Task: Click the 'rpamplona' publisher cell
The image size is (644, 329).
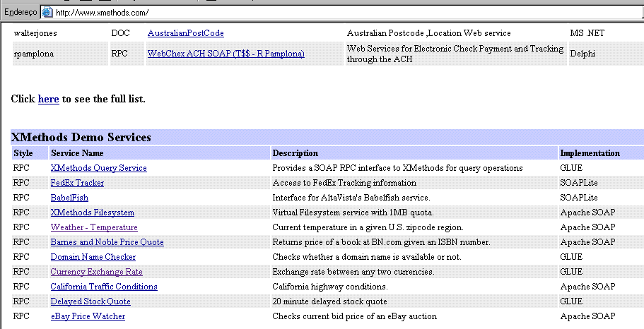Action: tap(34, 54)
